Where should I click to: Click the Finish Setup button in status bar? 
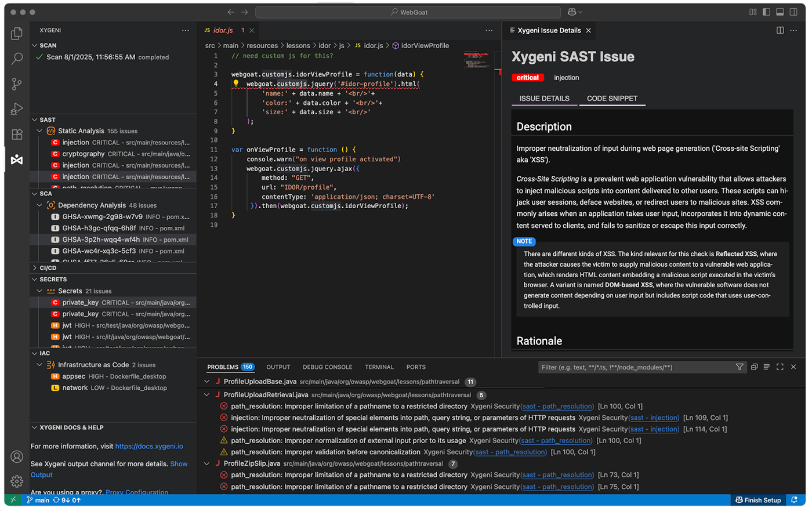point(758,499)
